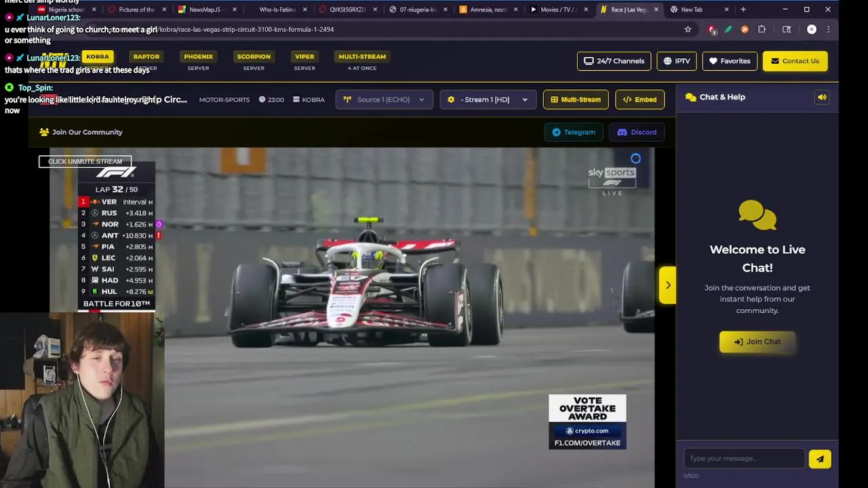The width and height of the screenshot is (868, 488).
Task: Click the chat bubbles welcome icon
Action: pos(757,215)
